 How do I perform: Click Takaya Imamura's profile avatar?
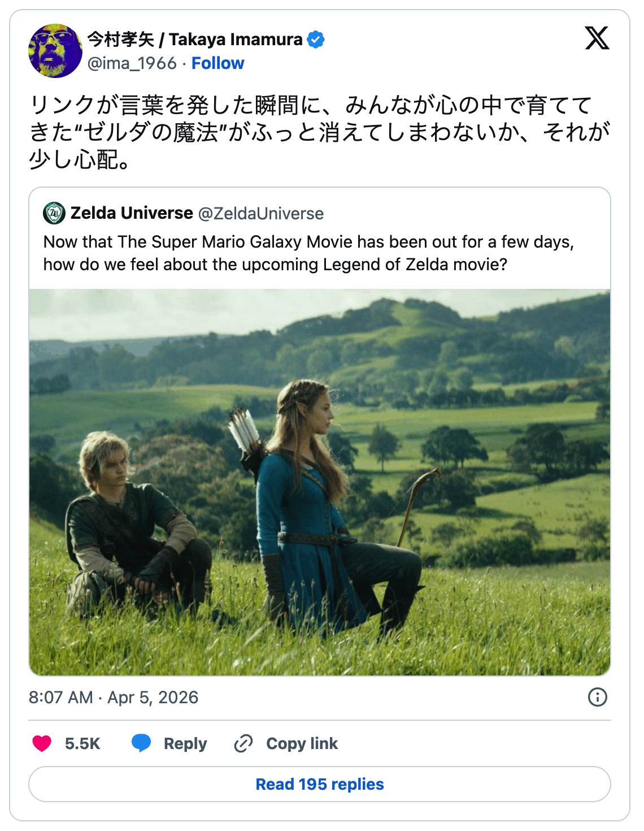pos(55,51)
